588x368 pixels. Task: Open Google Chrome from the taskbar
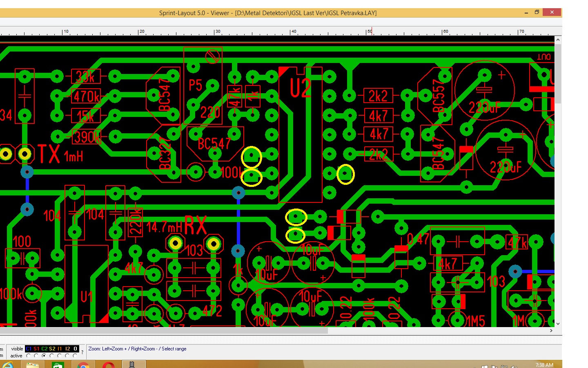(83, 365)
